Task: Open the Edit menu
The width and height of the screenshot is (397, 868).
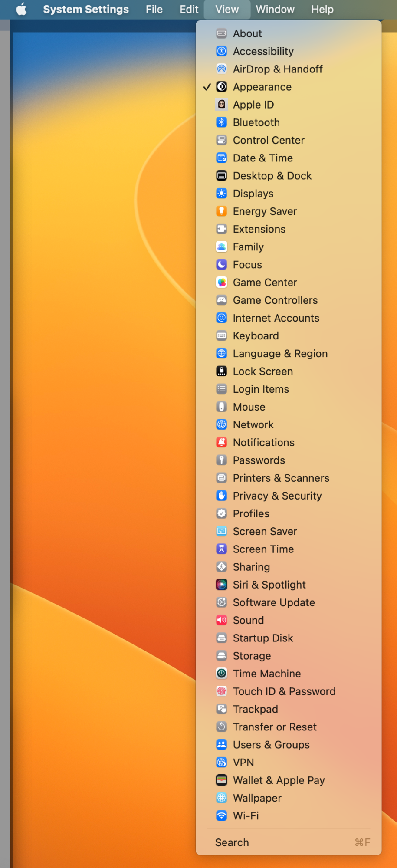Action: point(189,9)
